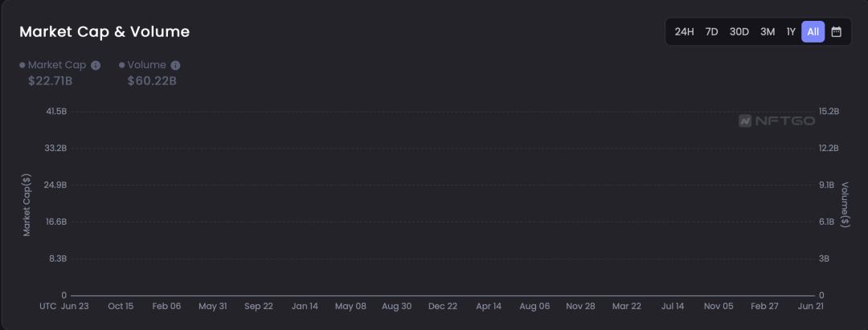Click the Market Cap info icon
This screenshot has width=868, height=330.
[x=96, y=65]
